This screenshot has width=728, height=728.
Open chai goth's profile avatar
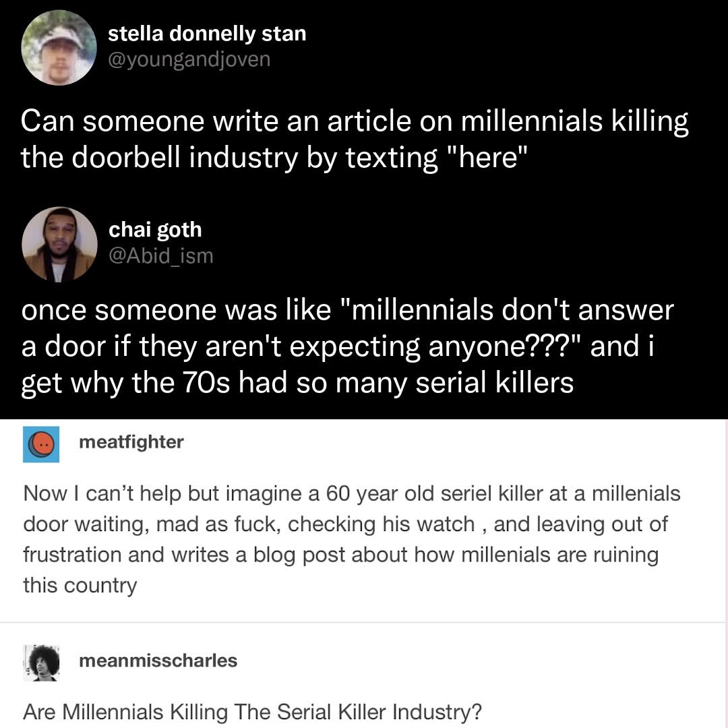[x=59, y=244]
